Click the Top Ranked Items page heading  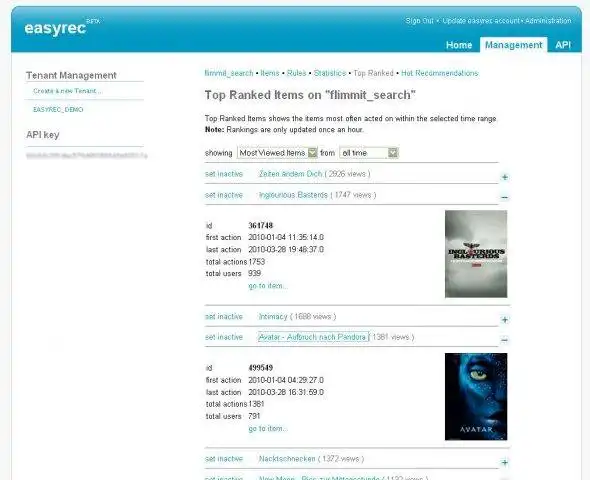point(310,95)
